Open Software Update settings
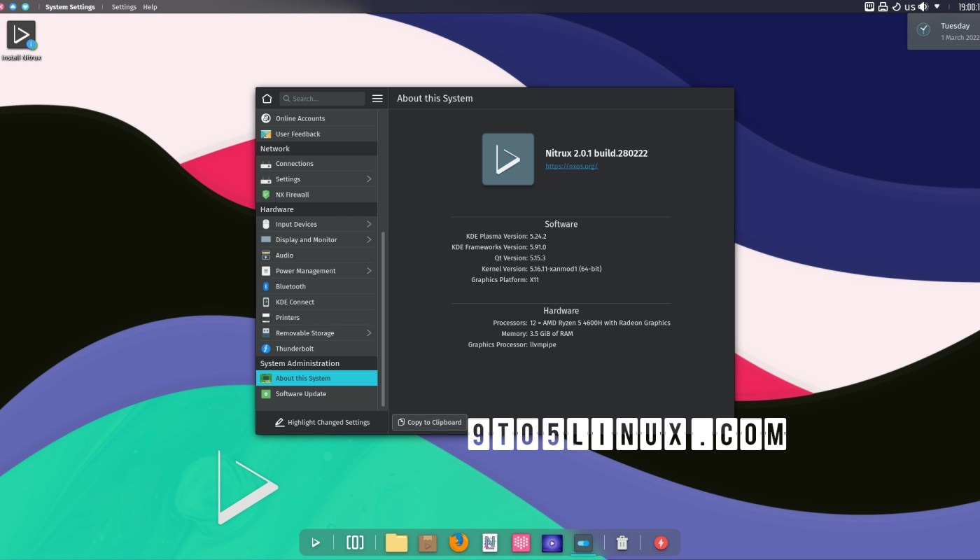 coord(317,393)
